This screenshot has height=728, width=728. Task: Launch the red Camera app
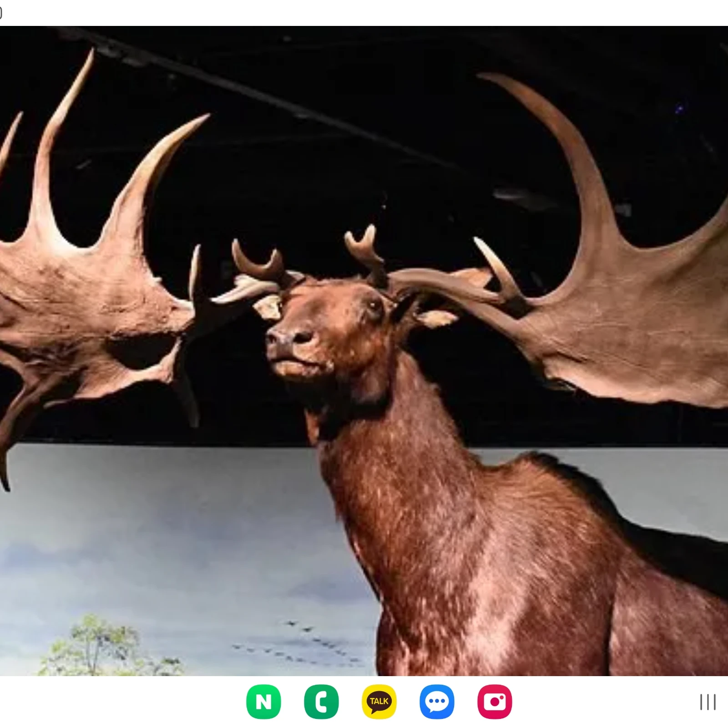click(495, 702)
